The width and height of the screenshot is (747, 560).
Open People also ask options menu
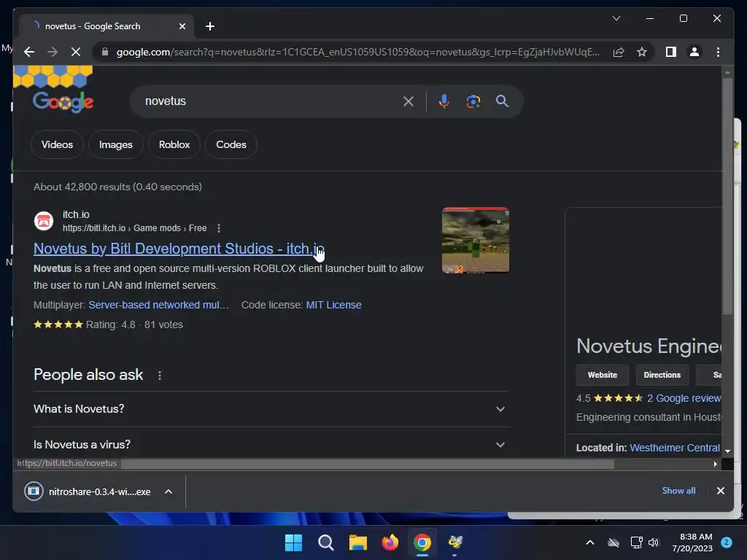pyautogui.click(x=160, y=376)
